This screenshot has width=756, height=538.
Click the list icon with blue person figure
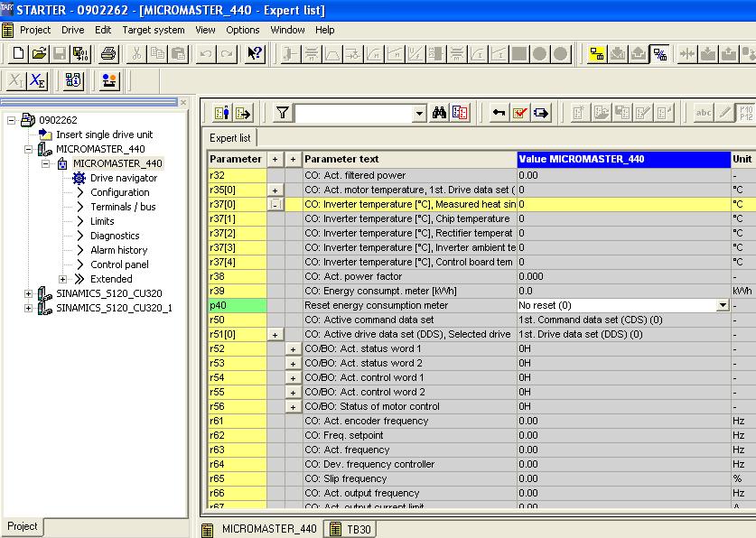click(223, 113)
